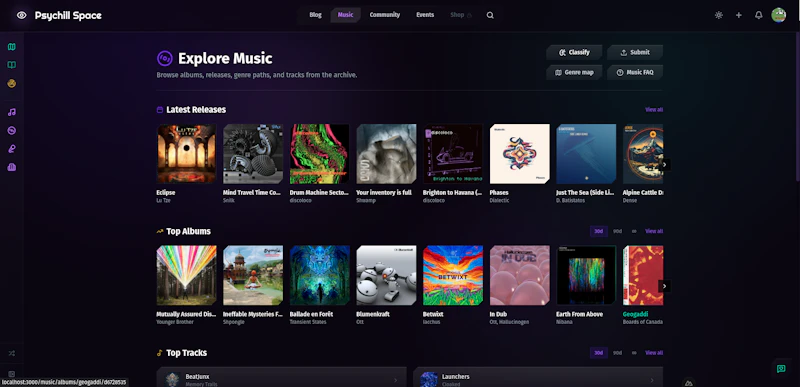Open the Genre map button
The height and width of the screenshot is (387, 800).
pos(574,72)
